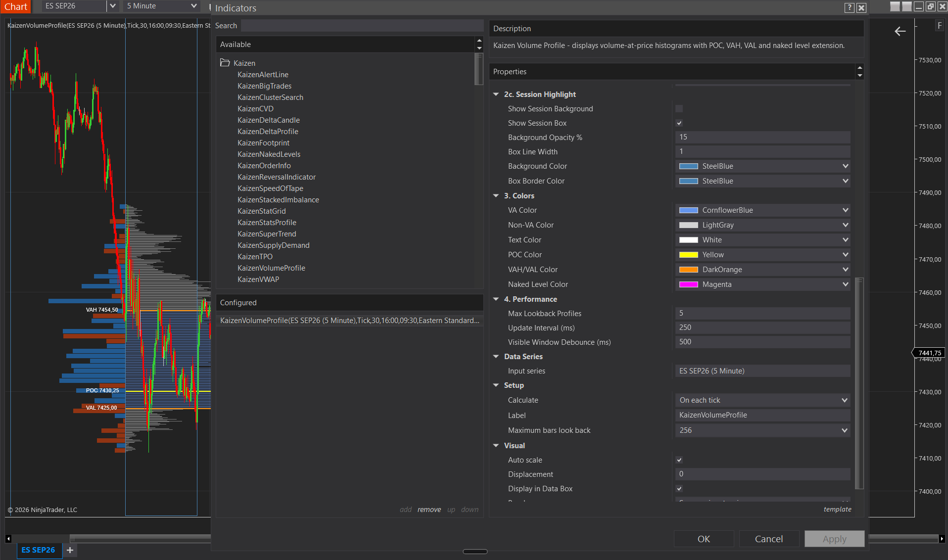948x560 pixels.
Task: Select KaizenSuperTrend indicator
Action: coord(267,234)
